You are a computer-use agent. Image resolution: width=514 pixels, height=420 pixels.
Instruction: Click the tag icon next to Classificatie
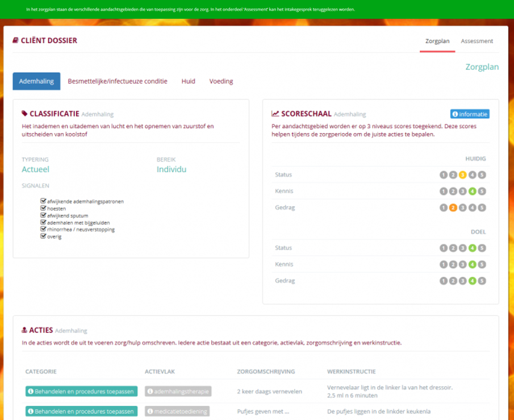24,114
